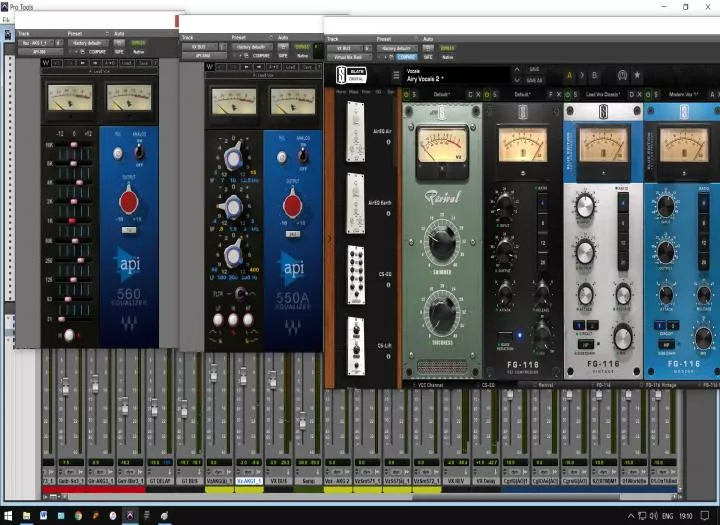Click redo arrow in API-550A Waves toolbar

click(234, 67)
